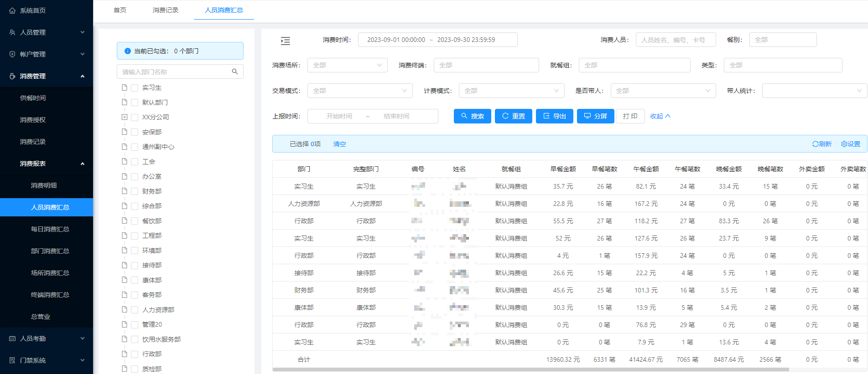The height and width of the screenshot is (374, 868).
Task: Open the 交易模式 dropdown
Action: pos(360,91)
